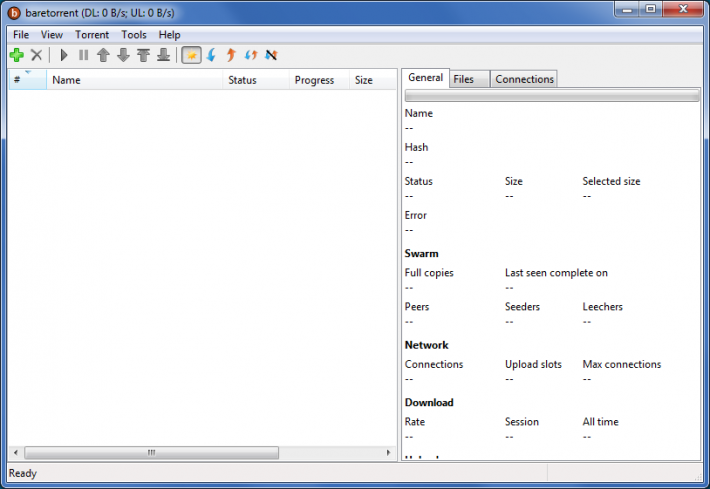Maximize the baretorrent window

pos(651,9)
